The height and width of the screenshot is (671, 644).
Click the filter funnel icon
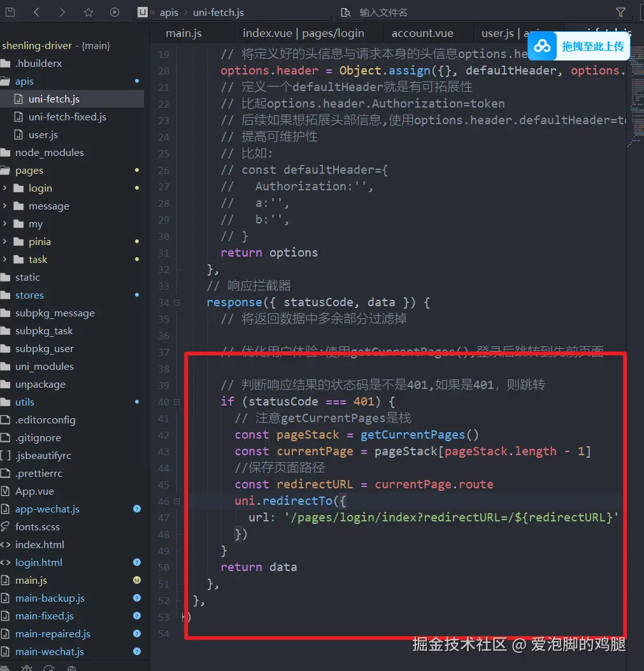click(620, 12)
